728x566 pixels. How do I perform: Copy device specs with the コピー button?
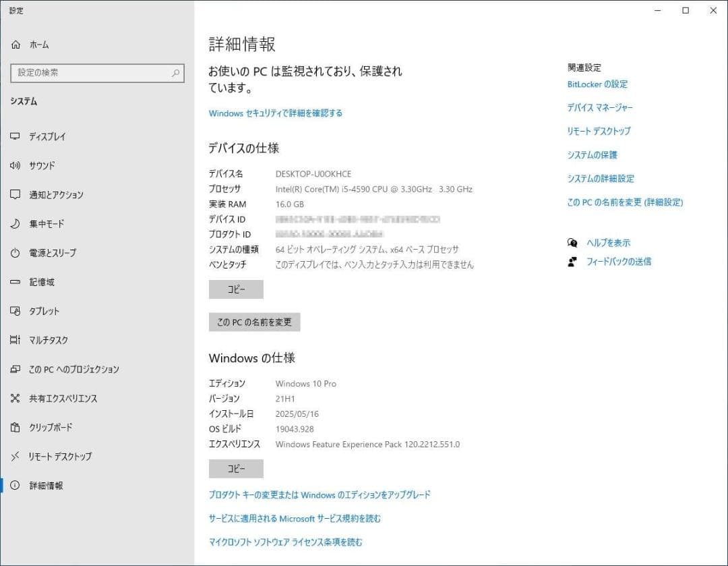[236, 289]
